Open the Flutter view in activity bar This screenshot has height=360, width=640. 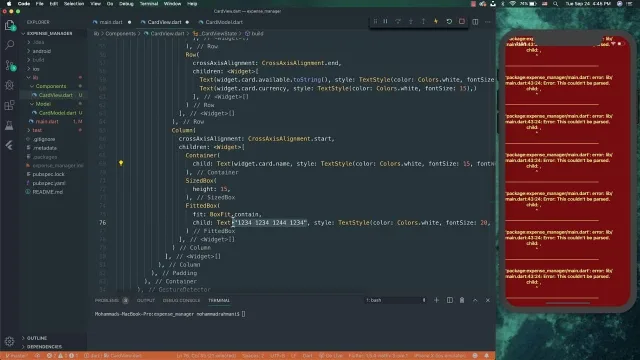click(9, 145)
